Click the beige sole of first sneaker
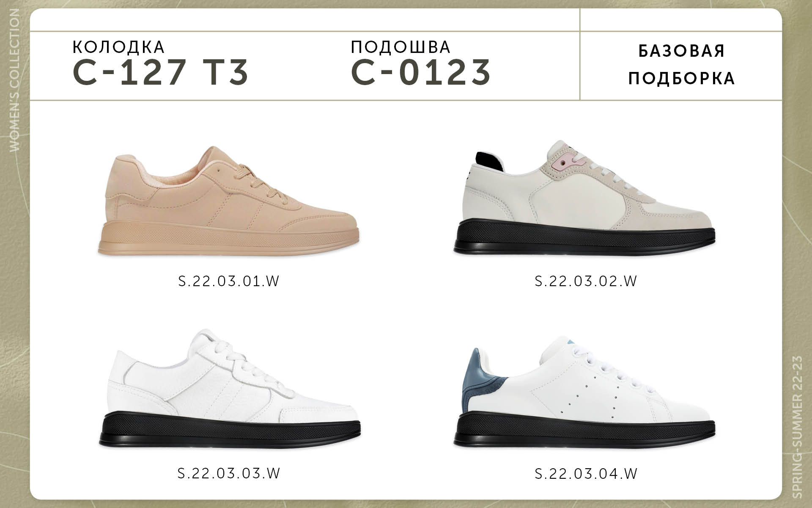This screenshot has height=508, width=812. click(228, 239)
